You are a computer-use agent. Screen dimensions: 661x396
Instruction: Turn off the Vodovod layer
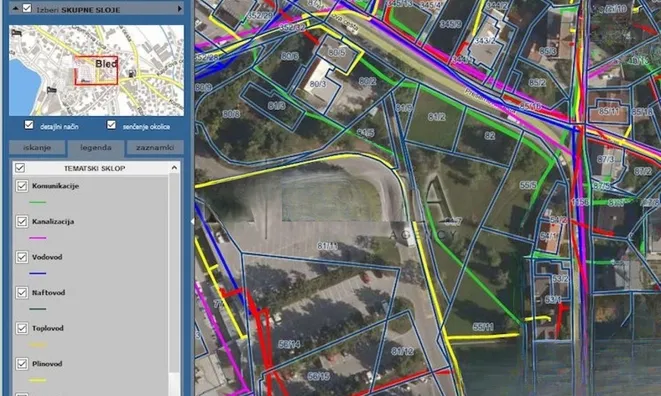tap(21, 257)
